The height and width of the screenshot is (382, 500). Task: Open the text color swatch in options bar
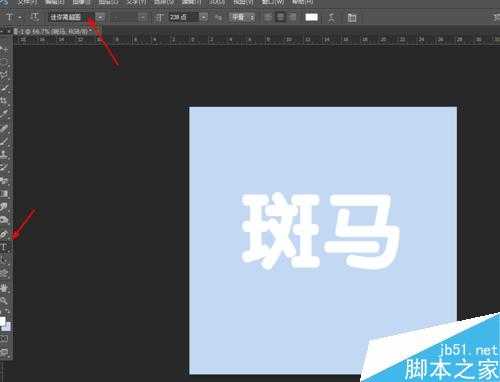tap(311, 17)
